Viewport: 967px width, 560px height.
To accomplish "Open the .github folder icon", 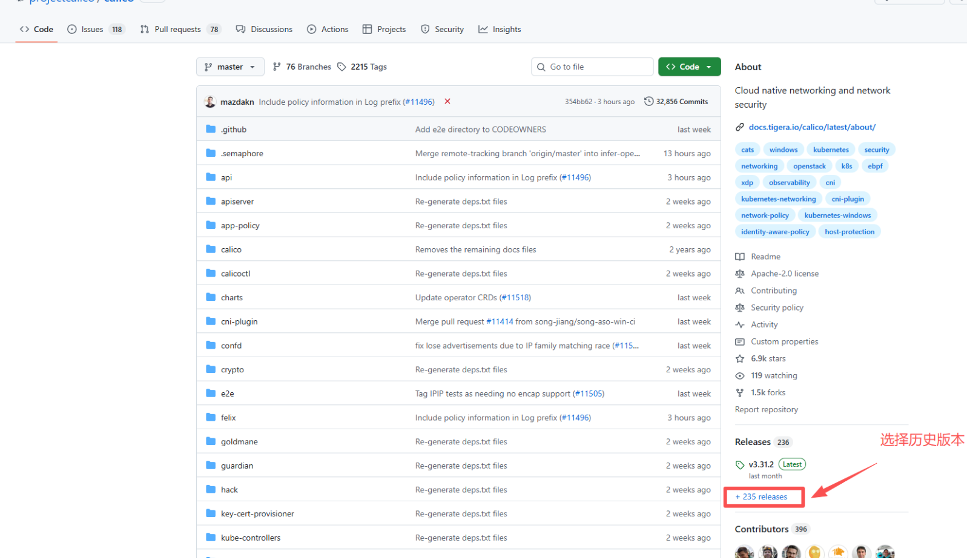I will [211, 129].
